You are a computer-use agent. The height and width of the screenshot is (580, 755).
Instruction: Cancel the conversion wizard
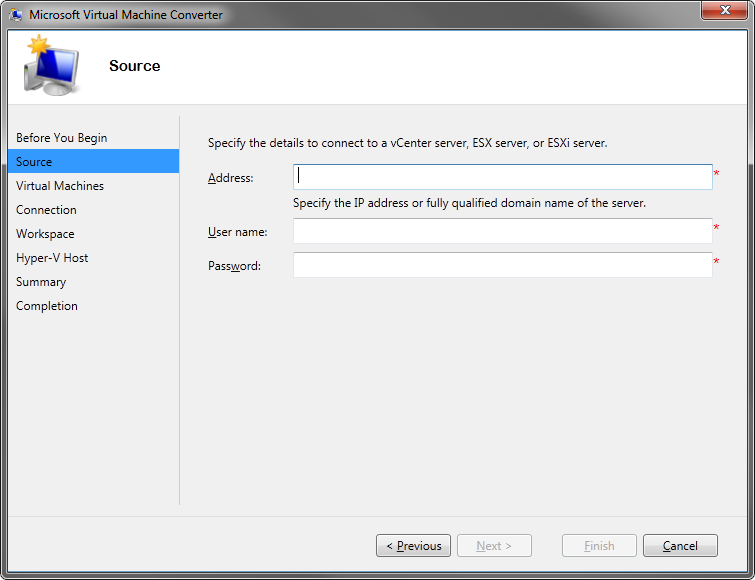tap(680, 545)
